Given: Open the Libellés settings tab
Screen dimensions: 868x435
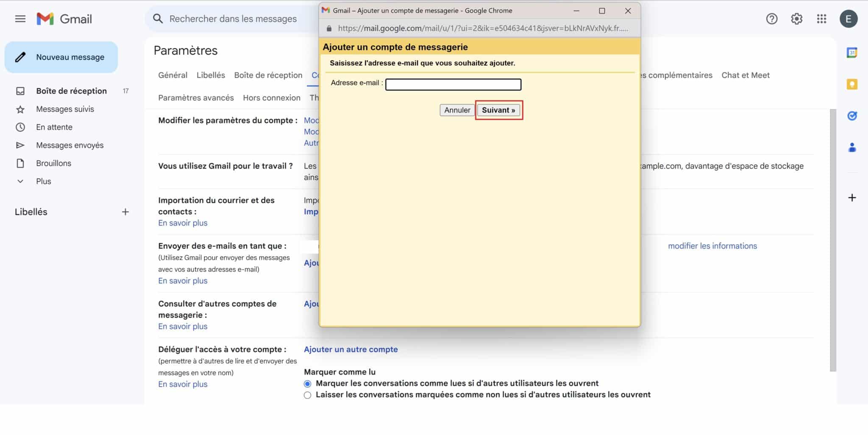Looking at the screenshot, I should click(211, 75).
